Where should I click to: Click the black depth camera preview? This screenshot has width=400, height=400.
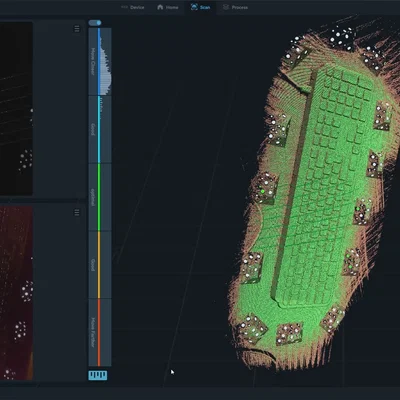coord(16,109)
